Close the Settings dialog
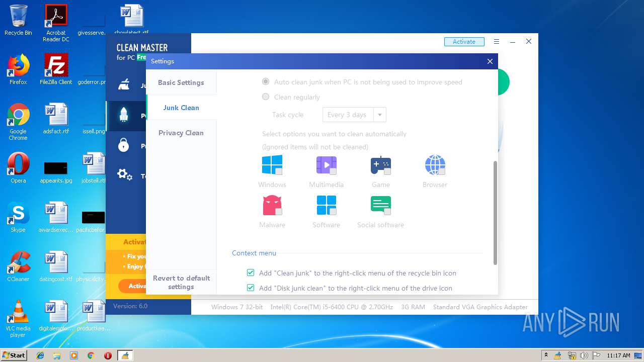The image size is (644, 362). [490, 61]
